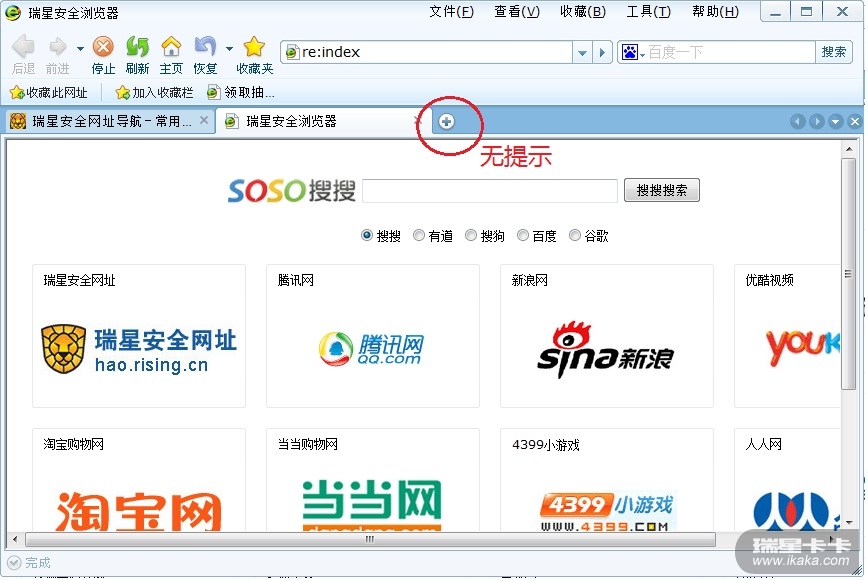Select the 有道 radio button
The width and height of the screenshot is (868, 580).
coord(418,235)
